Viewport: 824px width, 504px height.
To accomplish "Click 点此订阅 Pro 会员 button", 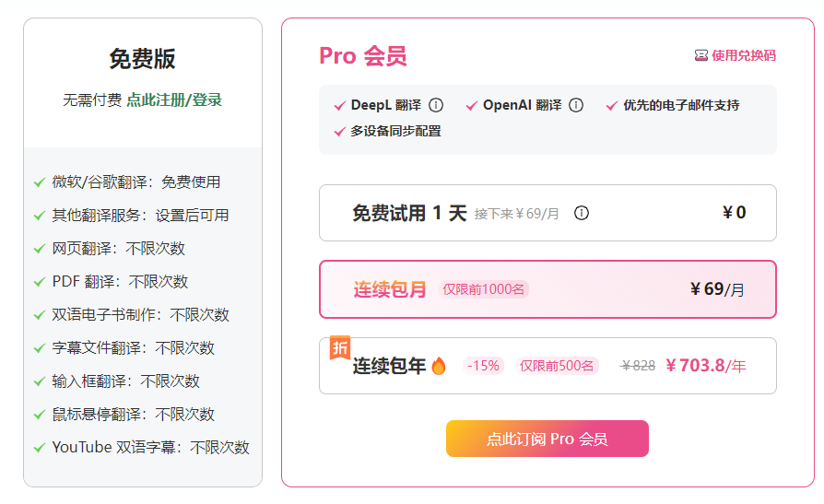I will tap(547, 439).
